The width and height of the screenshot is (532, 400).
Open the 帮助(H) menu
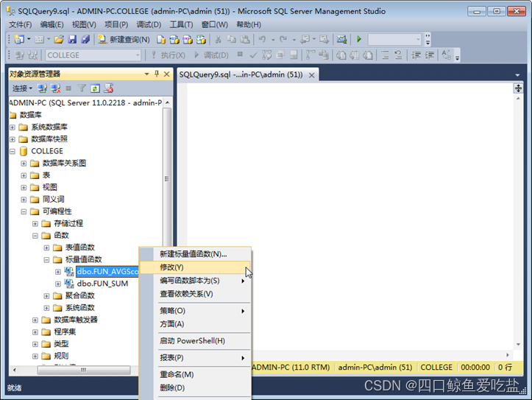[249, 25]
